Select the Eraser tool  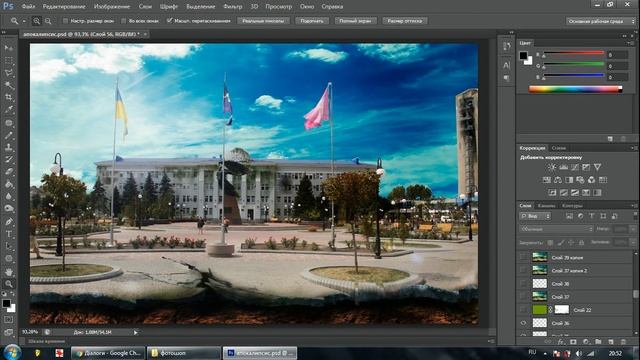[9, 171]
